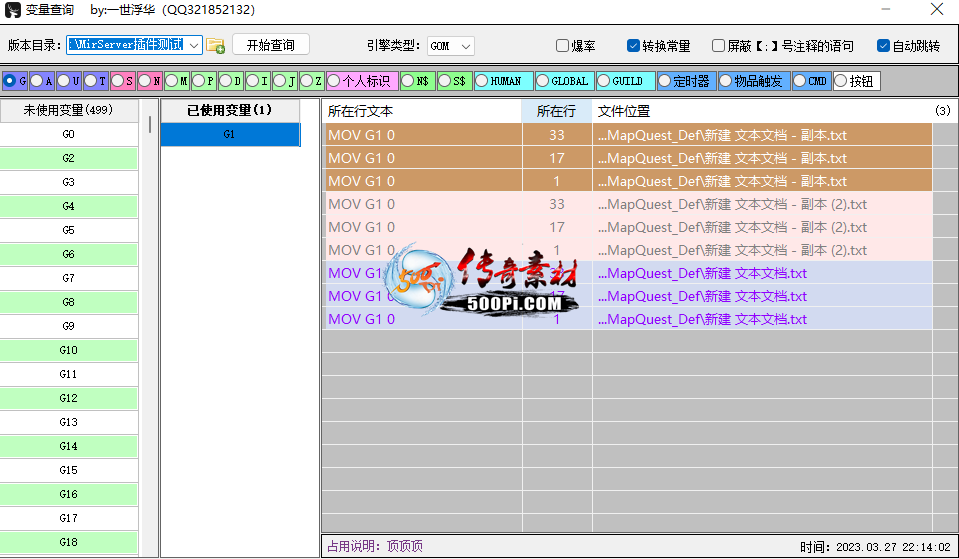Close the 变量查询 window
This screenshot has width=959, height=559.
[x=936, y=9]
